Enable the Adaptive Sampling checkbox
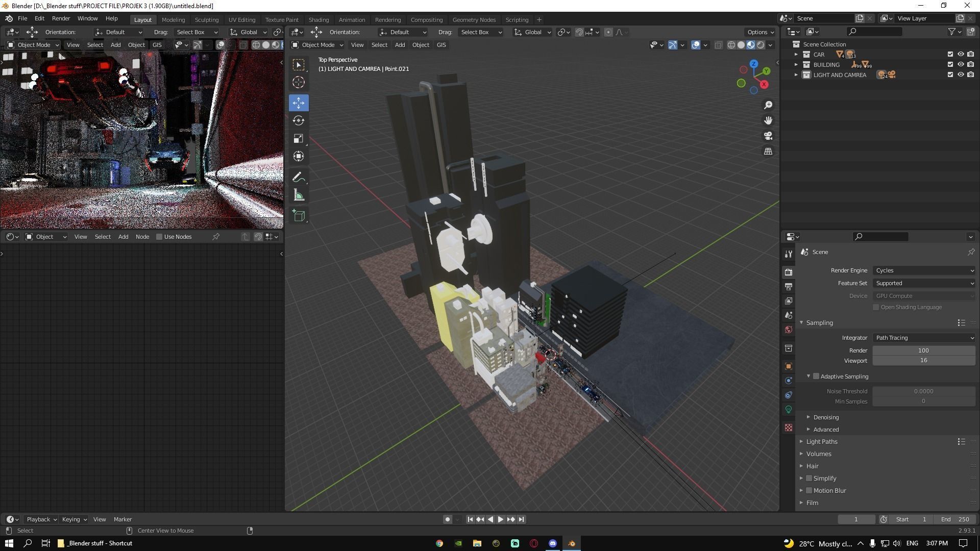The width and height of the screenshot is (980, 551). click(816, 377)
